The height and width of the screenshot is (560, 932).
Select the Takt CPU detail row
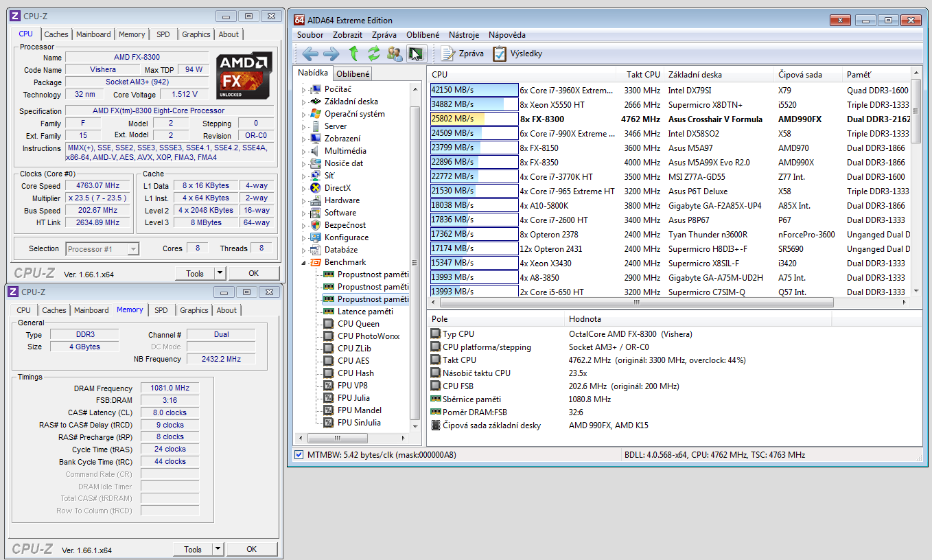click(x=675, y=360)
